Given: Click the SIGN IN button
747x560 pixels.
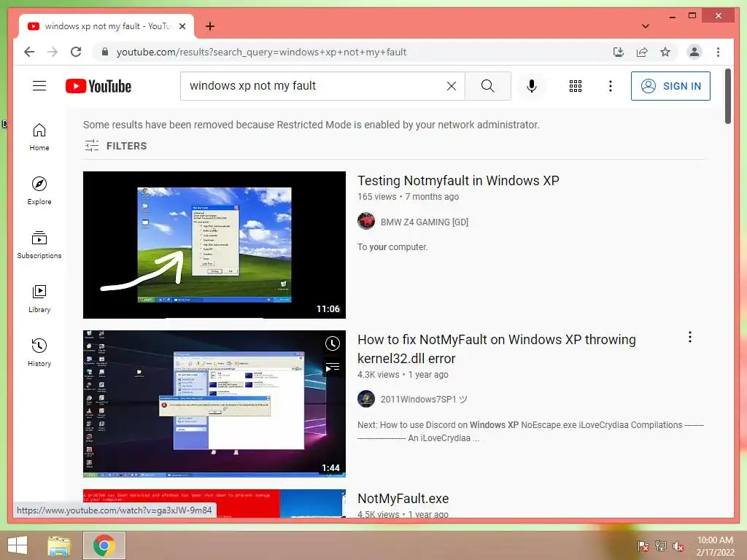Looking at the screenshot, I should [x=670, y=86].
